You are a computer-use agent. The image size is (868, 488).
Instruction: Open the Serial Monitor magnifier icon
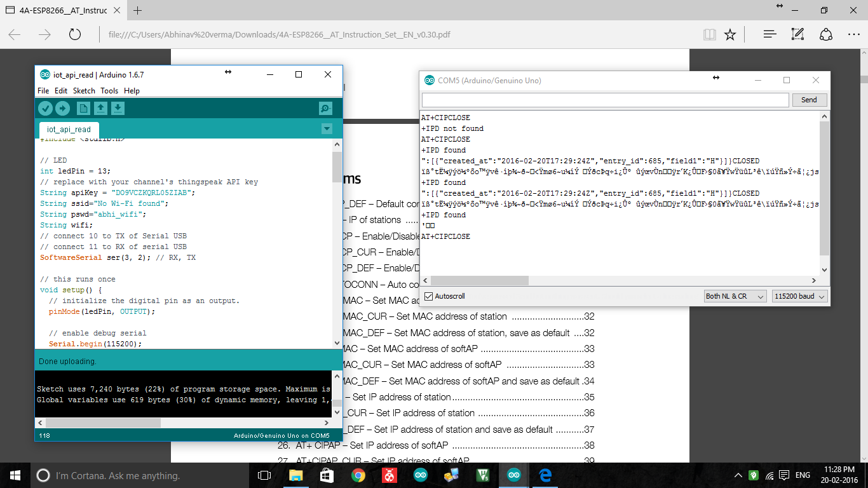click(x=325, y=108)
